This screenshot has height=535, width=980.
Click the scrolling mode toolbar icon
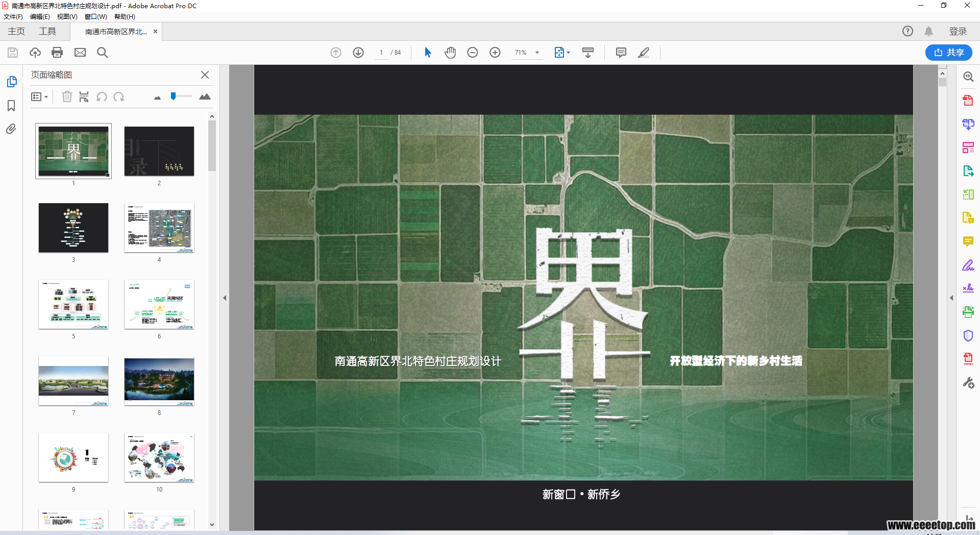[x=588, y=53]
